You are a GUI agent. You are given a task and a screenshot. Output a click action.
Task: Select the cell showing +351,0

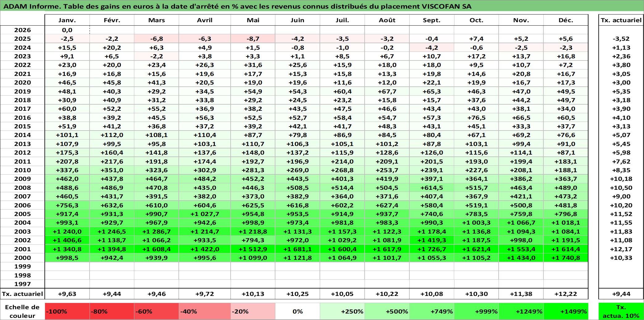point(112,170)
